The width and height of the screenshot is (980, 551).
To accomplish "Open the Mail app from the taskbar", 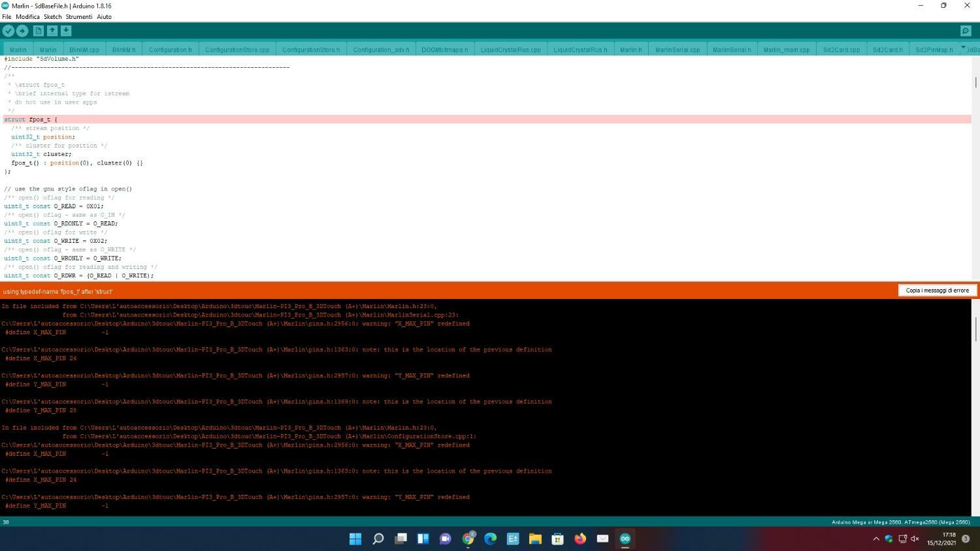I will pyautogui.click(x=602, y=539).
